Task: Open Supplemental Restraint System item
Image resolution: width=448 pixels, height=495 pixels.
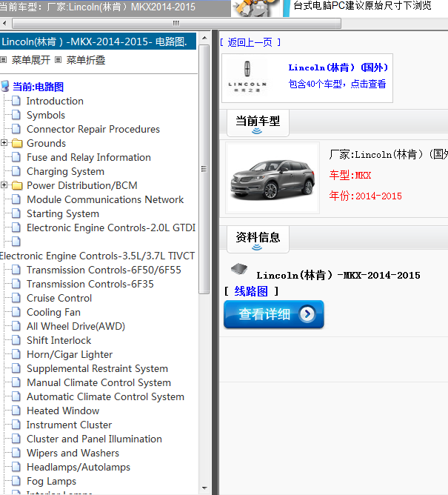Action: click(x=97, y=368)
